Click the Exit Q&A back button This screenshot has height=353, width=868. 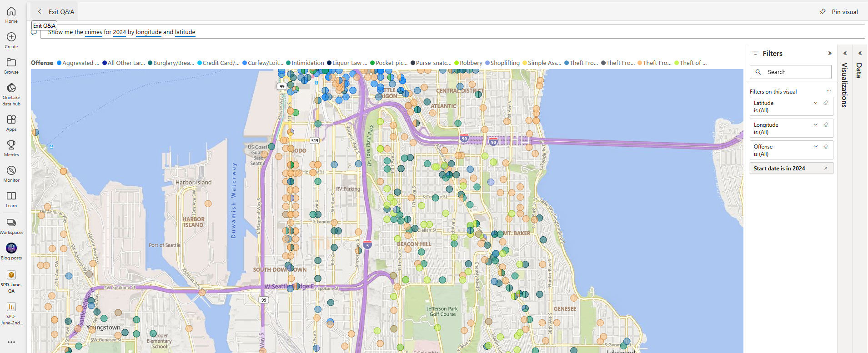pyautogui.click(x=40, y=12)
